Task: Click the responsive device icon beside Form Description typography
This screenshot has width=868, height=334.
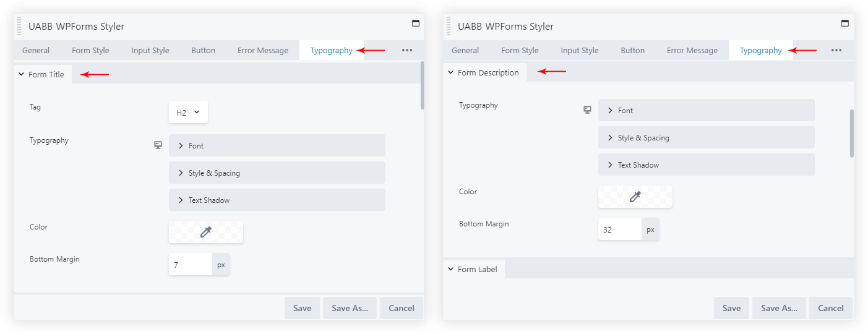Action: pos(588,110)
